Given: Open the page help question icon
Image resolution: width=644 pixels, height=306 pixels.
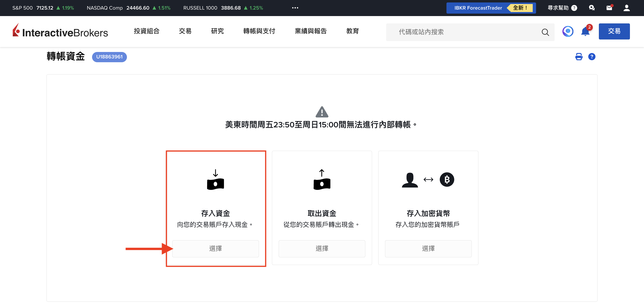Looking at the screenshot, I should (591, 57).
